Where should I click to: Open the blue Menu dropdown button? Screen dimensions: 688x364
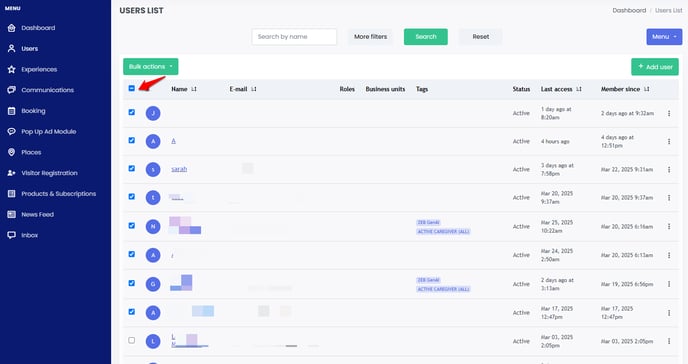pyautogui.click(x=664, y=37)
